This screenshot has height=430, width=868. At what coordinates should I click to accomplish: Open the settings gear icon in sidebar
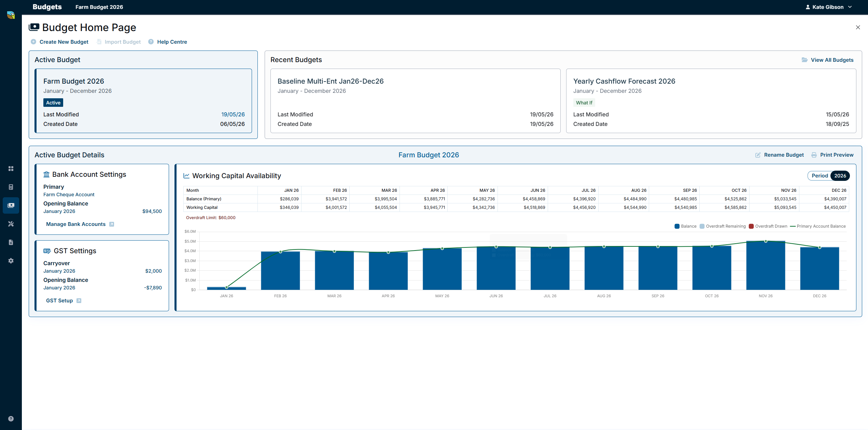pyautogui.click(x=11, y=261)
